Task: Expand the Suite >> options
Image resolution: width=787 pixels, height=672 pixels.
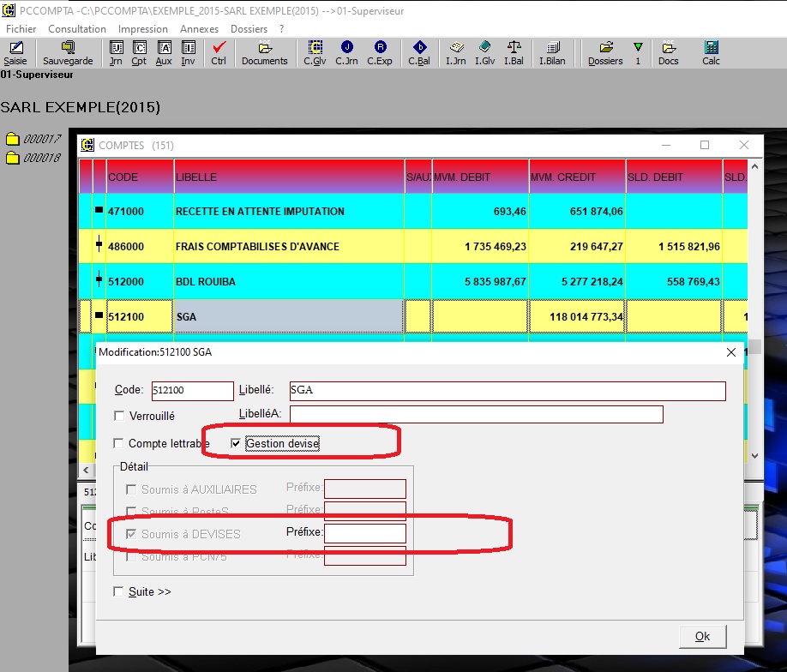Action: [119, 591]
